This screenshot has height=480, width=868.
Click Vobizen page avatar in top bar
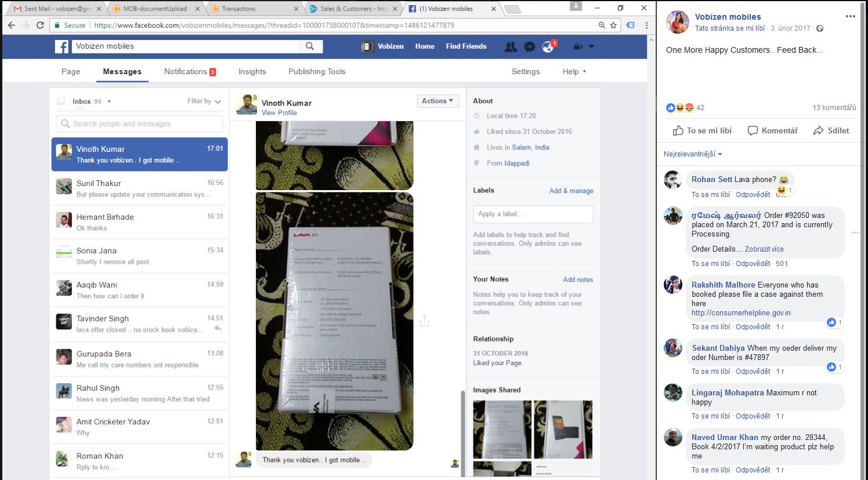(368, 46)
